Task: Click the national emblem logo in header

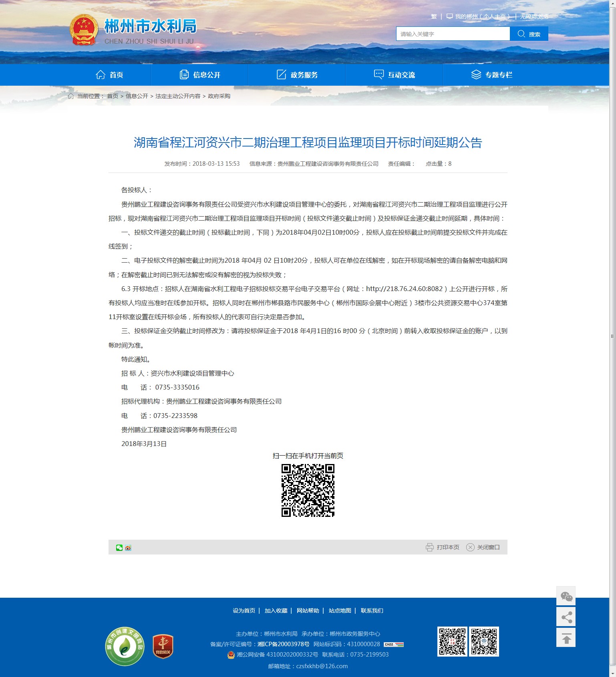Action: [x=84, y=30]
